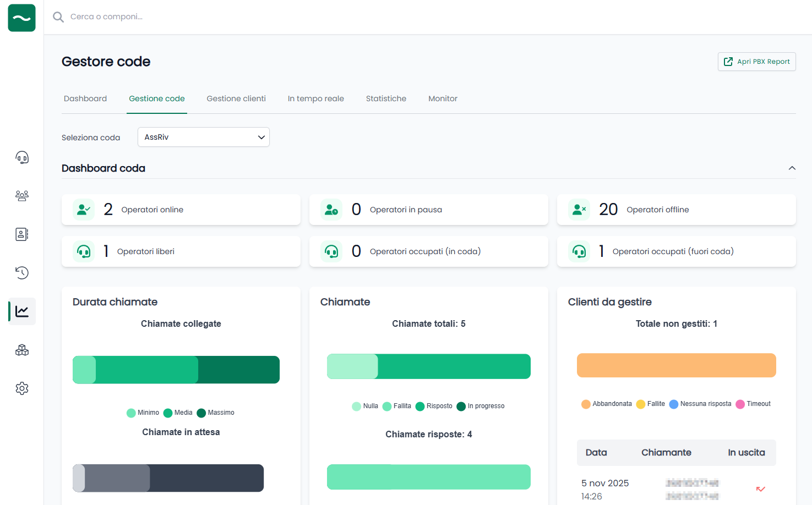Open the contacts address book icon

point(22,234)
